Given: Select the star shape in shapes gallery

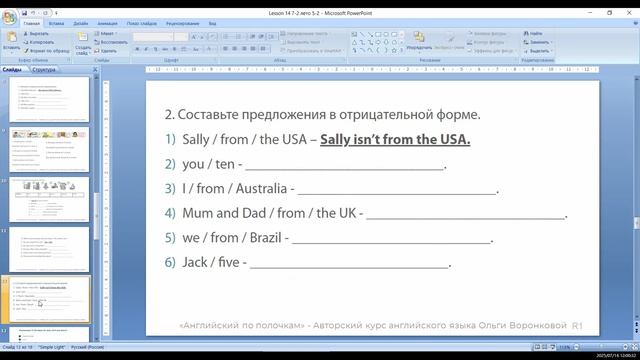Looking at the screenshot, I should [394, 50].
